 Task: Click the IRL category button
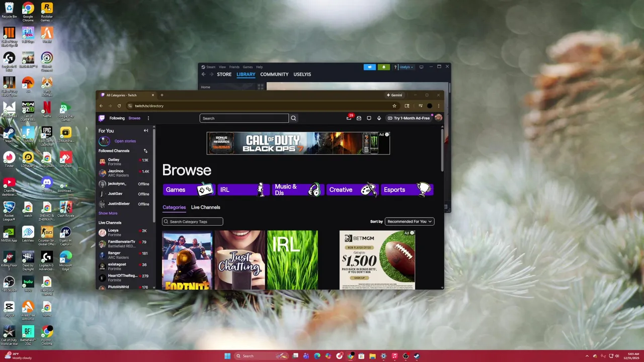(x=243, y=190)
